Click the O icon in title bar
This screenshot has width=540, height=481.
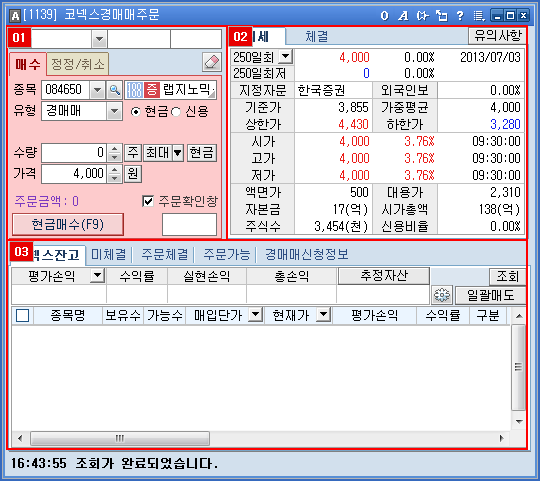(x=384, y=15)
